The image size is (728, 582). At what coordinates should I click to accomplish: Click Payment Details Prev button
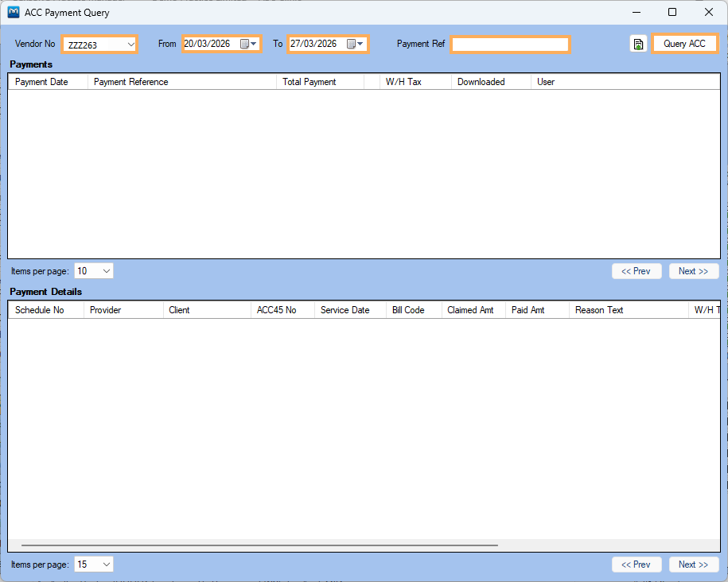tap(636, 565)
